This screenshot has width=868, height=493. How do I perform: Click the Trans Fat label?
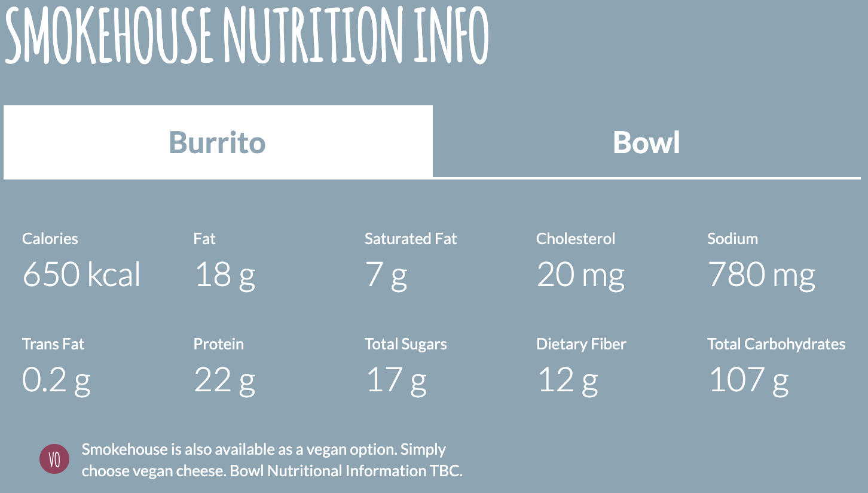[53, 344]
